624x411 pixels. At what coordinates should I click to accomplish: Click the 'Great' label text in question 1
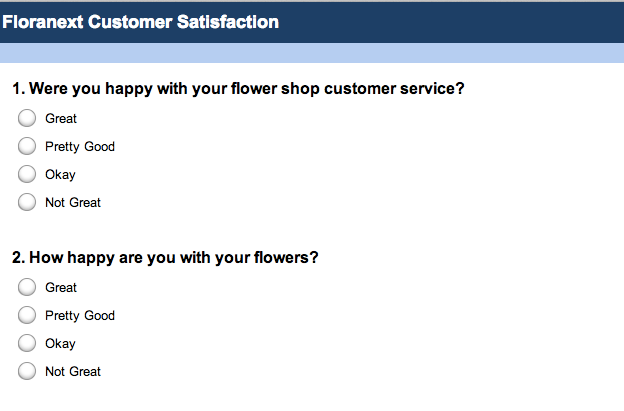click(61, 119)
